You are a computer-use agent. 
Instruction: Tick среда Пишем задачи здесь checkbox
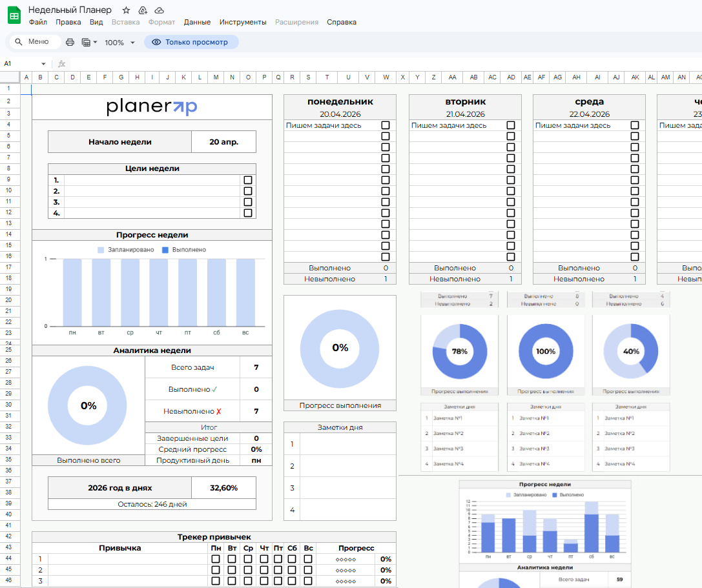point(635,125)
